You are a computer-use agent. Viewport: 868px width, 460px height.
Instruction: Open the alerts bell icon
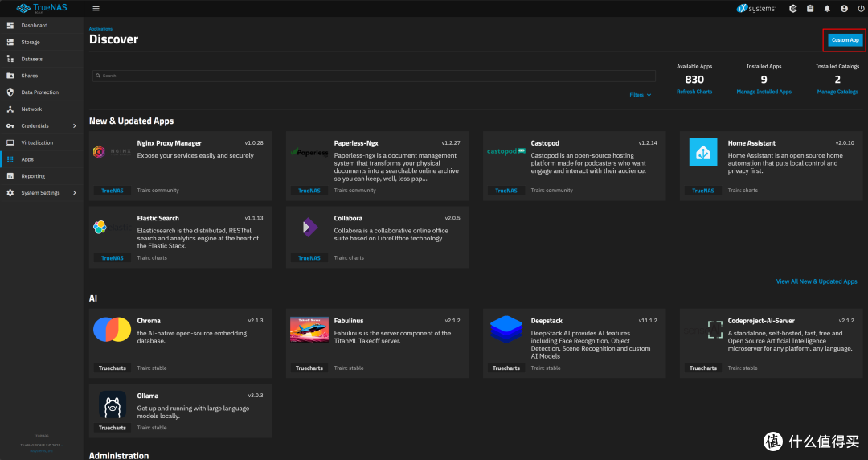point(827,8)
